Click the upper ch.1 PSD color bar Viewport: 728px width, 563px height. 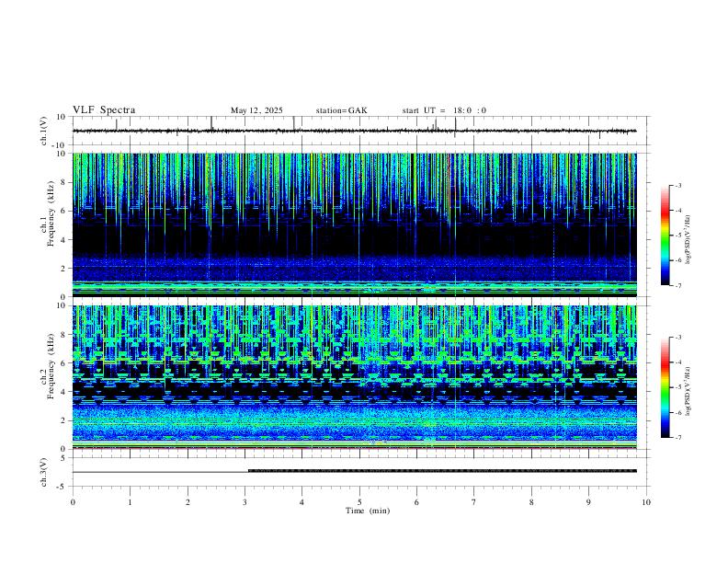click(665, 236)
